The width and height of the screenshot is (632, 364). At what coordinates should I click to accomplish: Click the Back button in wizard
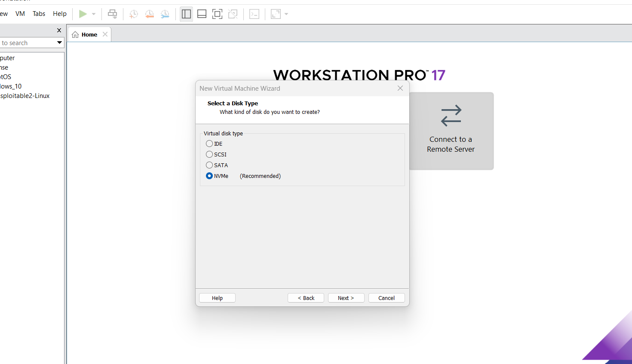tap(306, 298)
